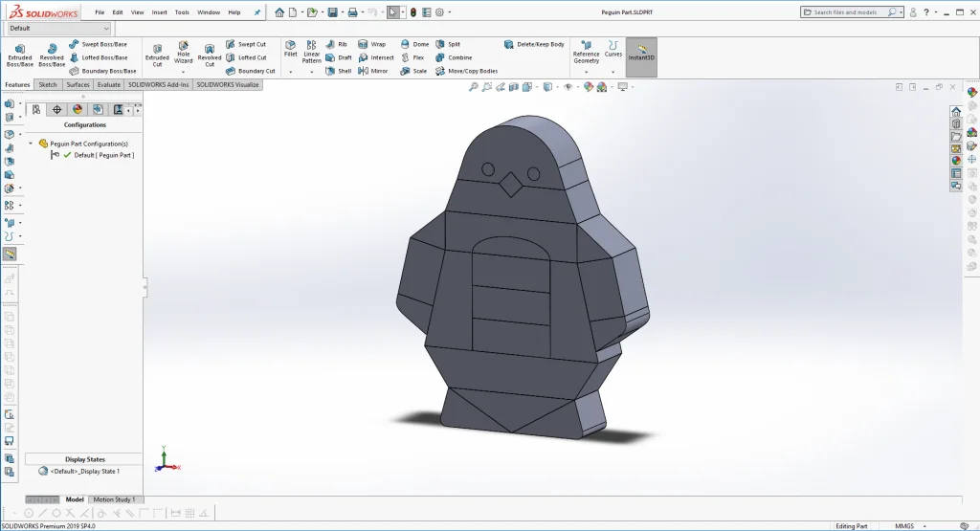Open the DisplayManager tab icon

pos(78,109)
